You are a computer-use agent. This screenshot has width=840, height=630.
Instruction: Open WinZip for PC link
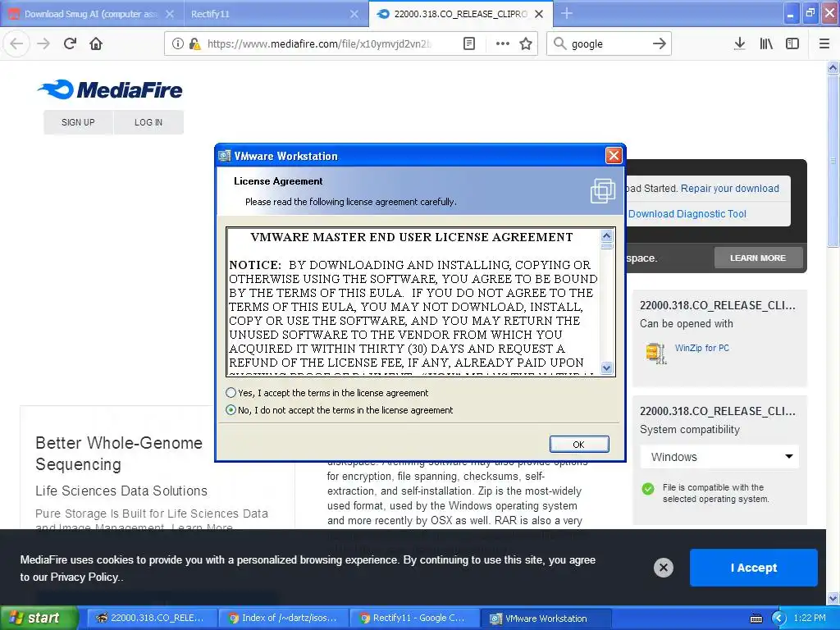tap(702, 348)
